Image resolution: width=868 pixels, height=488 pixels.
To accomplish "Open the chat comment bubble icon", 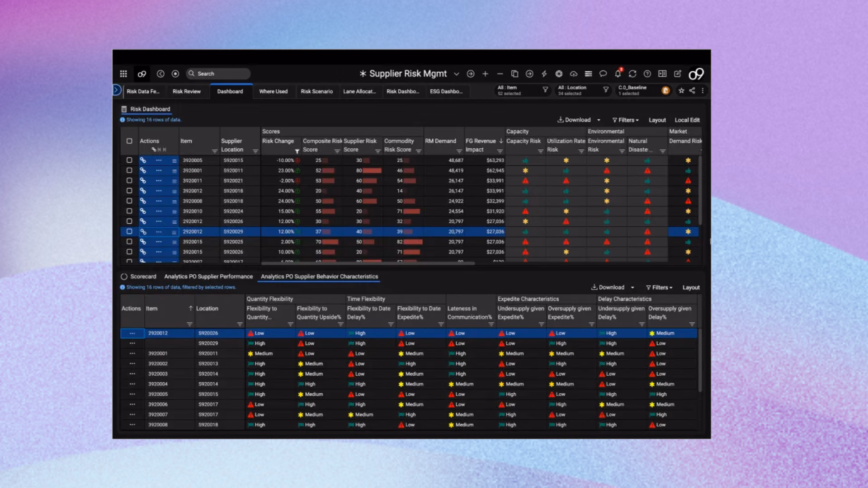I will tap(603, 74).
